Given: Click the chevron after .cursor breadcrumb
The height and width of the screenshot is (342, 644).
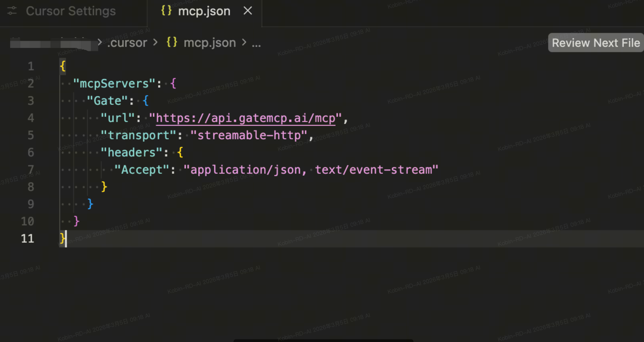Looking at the screenshot, I should (156, 42).
